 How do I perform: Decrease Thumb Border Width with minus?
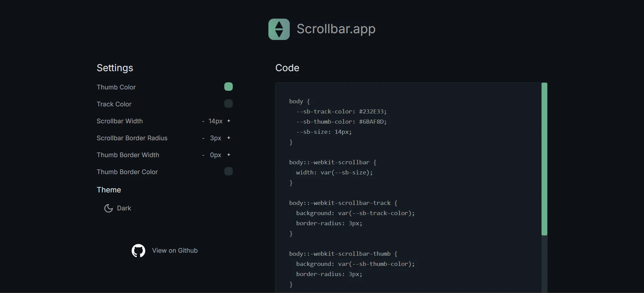(x=203, y=155)
